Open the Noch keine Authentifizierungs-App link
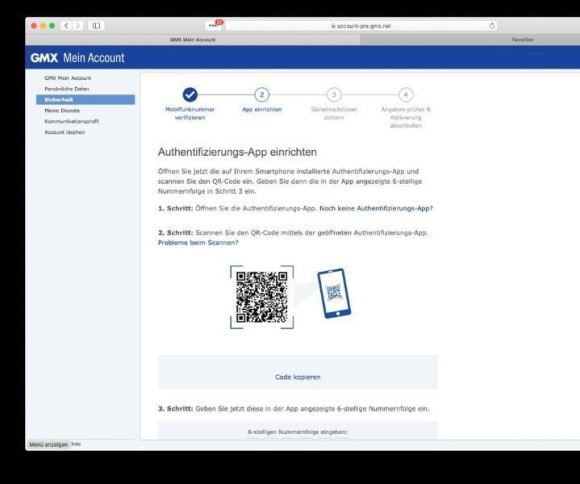 point(376,208)
